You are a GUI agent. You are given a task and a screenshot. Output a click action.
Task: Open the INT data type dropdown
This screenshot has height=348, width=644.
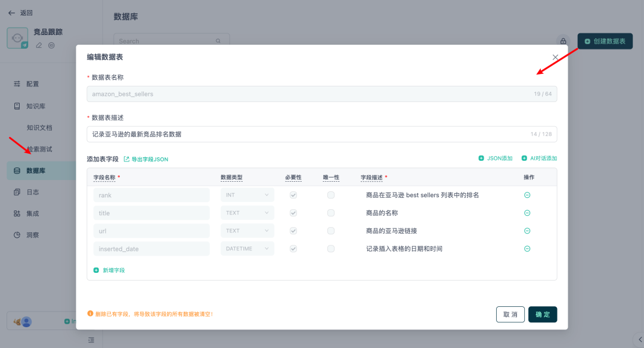247,195
